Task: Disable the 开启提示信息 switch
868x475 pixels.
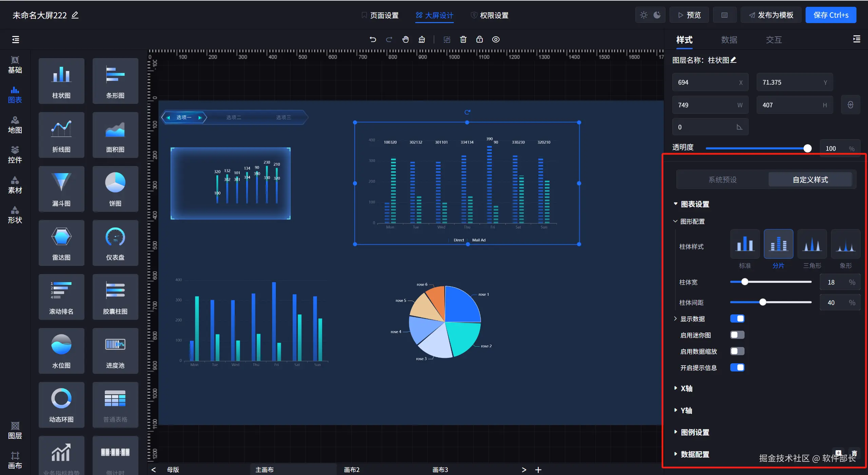Action: click(737, 368)
